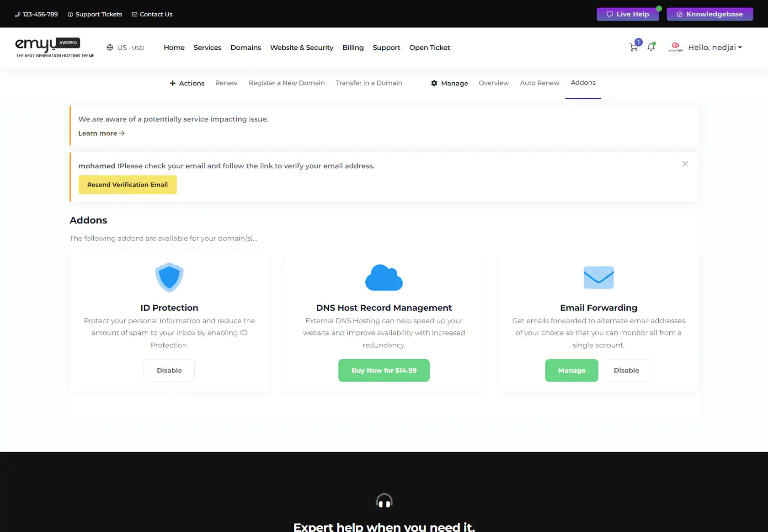Follow the Learn more link
Screen dimensions: 768x532
(101, 133)
